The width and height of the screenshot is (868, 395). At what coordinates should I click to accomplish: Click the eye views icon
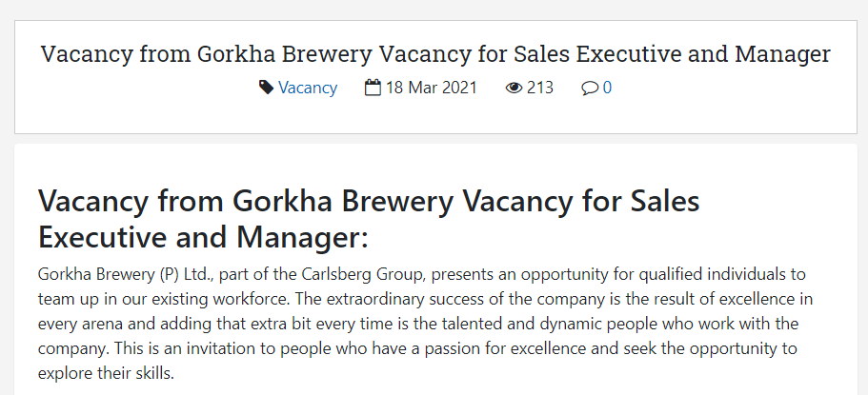click(514, 88)
